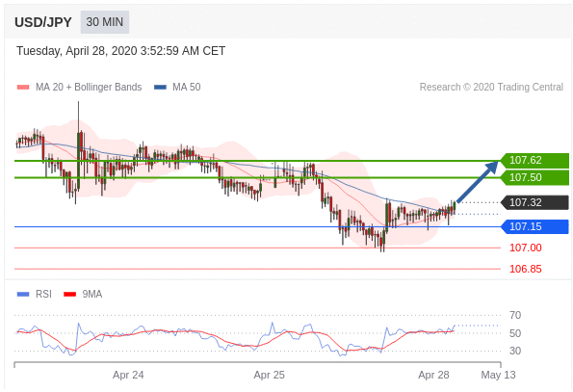The width and height of the screenshot is (573, 392).
Task: Click the 107.00 support level label
Action: pos(526,248)
